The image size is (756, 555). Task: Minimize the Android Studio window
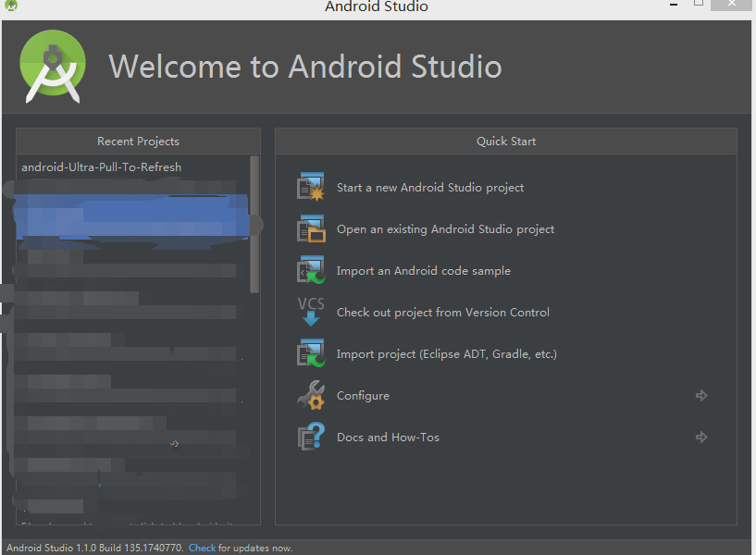click(x=674, y=5)
